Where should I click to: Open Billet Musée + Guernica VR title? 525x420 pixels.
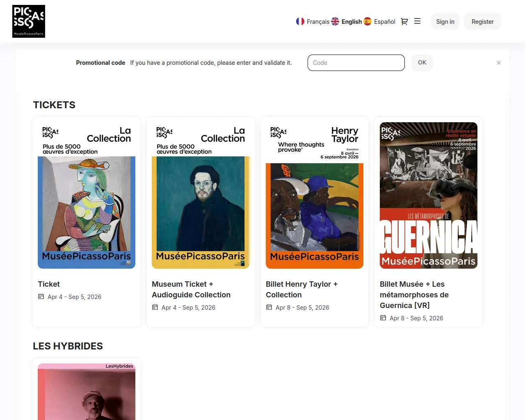pyautogui.click(x=414, y=295)
